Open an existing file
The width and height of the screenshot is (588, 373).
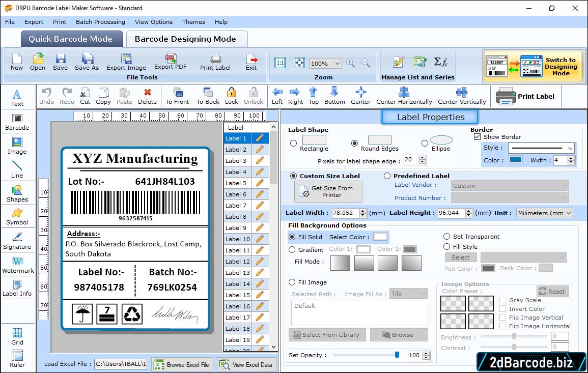[38, 62]
